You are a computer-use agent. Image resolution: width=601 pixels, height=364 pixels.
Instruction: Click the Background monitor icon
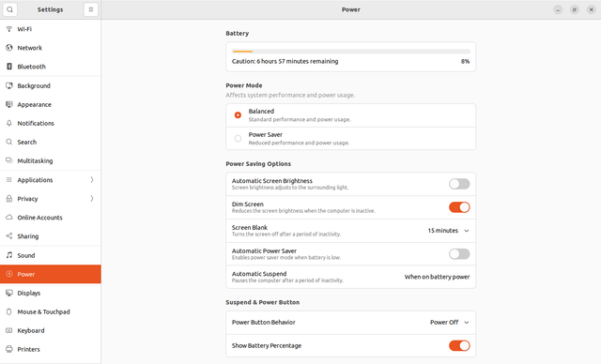pos(9,85)
